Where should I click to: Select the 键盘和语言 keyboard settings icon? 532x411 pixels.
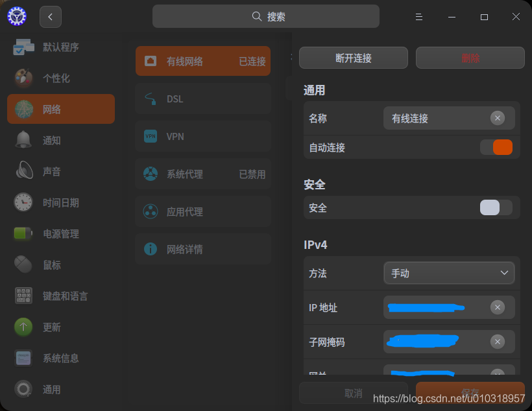click(23, 296)
